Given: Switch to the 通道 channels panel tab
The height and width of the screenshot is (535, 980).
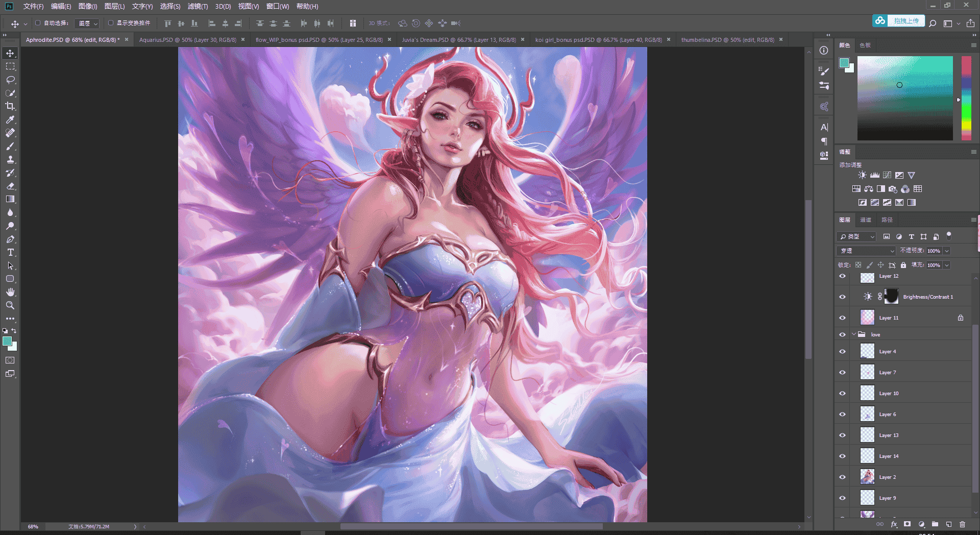Looking at the screenshot, I should 866,220.
